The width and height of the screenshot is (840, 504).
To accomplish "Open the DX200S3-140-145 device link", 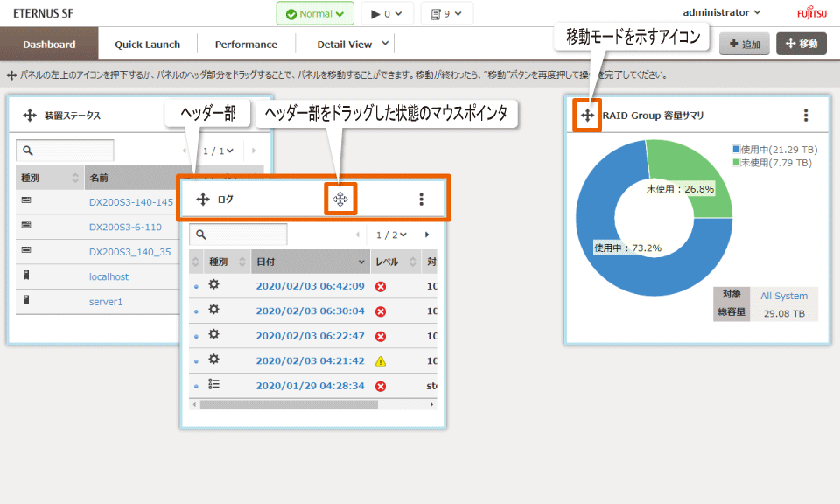I will 131,202.
